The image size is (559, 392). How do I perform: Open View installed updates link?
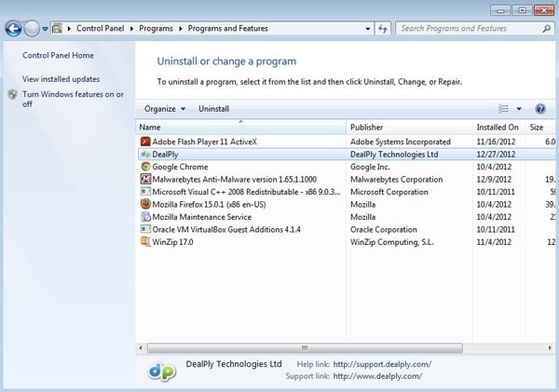click(x=61, y=79)
